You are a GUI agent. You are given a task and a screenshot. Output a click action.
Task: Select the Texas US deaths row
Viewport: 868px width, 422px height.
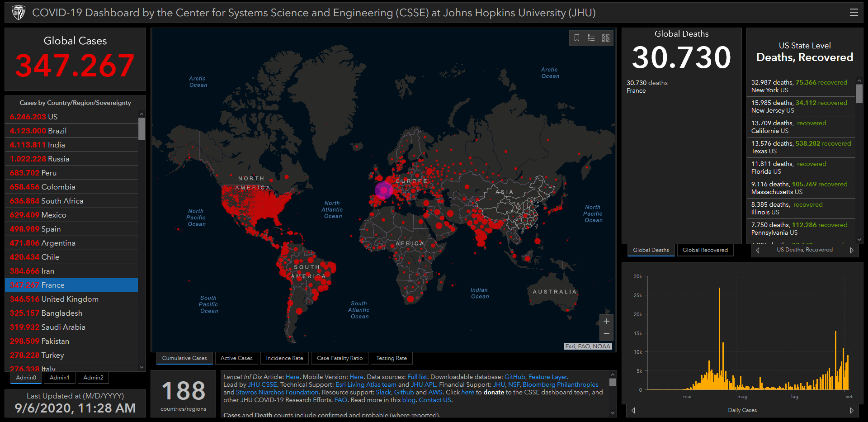(x=801, y=147)
